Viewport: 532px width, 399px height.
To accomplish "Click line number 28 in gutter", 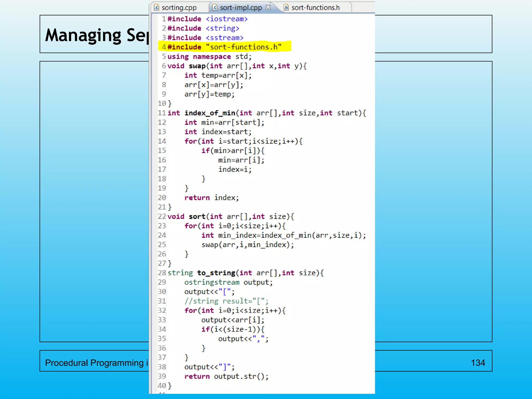I will (162, 273).
